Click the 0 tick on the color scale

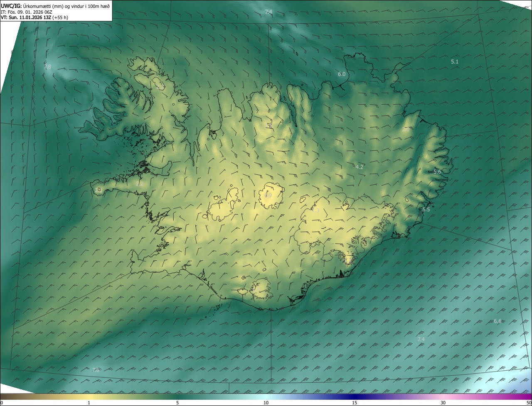pos(2,403)
